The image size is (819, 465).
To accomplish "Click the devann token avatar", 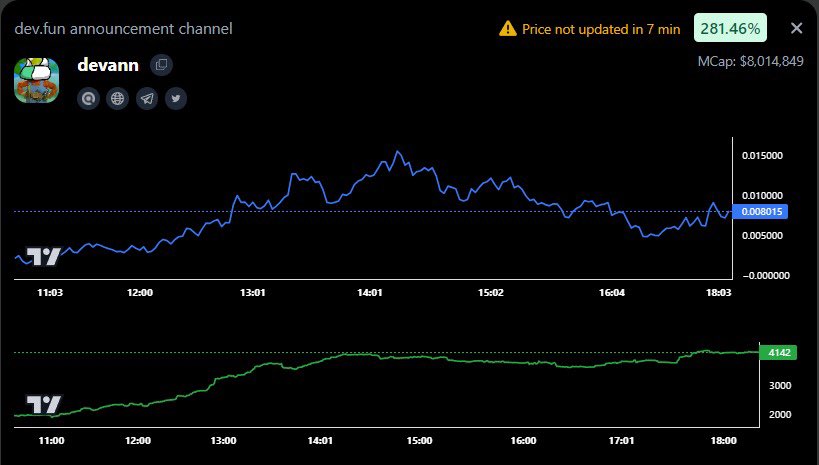I will point(37,80).
